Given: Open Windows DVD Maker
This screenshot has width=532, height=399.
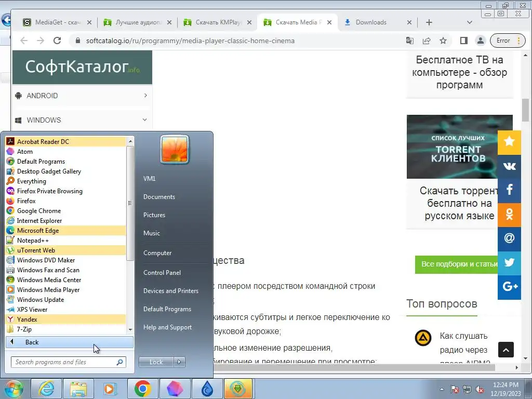Looking at the screenshot, I should coord(66,260).
